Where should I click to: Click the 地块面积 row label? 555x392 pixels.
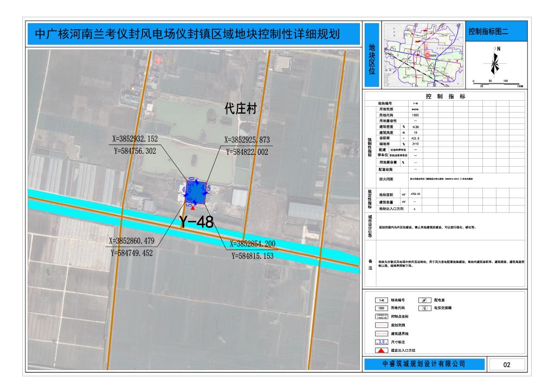click(x=386, y=195)
